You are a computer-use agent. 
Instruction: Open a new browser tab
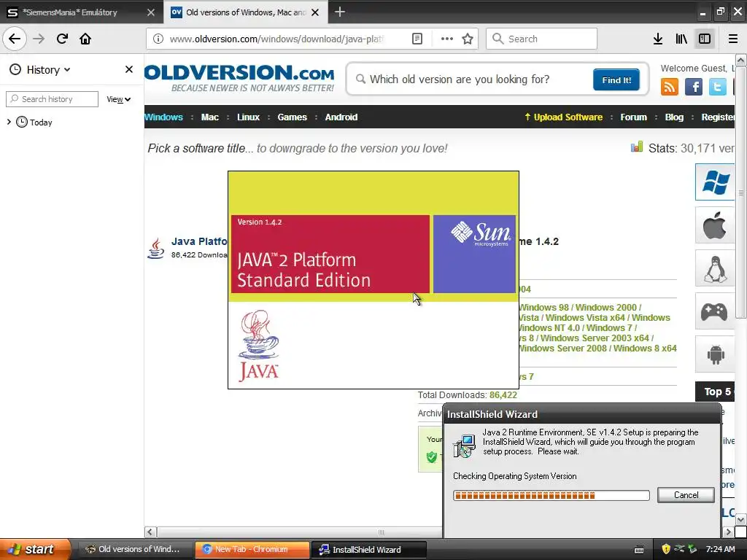pos(340,12)
